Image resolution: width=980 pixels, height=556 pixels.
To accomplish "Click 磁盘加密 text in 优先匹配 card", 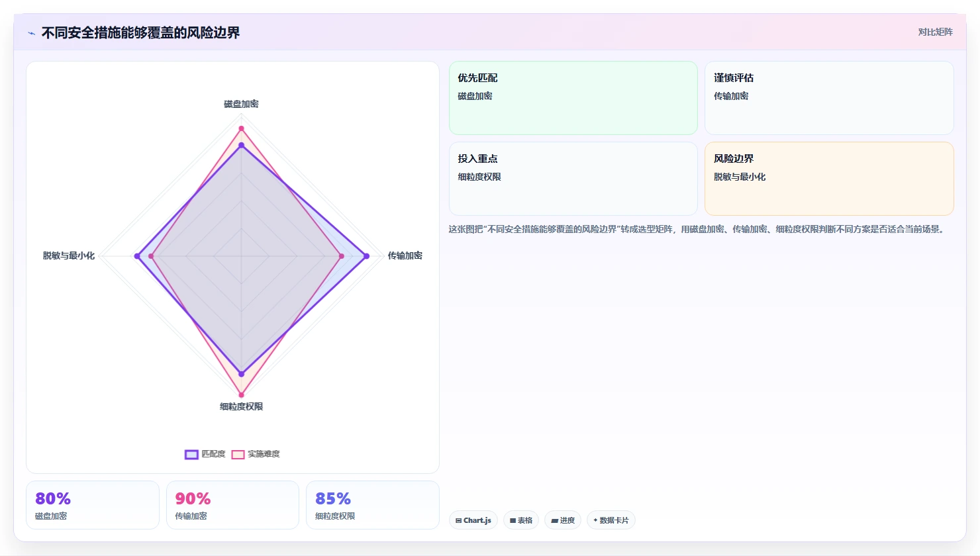I will click(475, 96).
